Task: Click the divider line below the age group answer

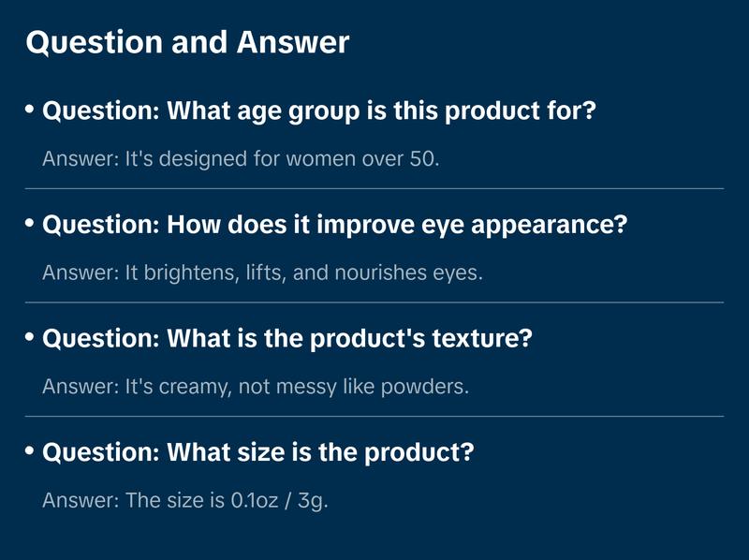Action: tap(374, 188)
